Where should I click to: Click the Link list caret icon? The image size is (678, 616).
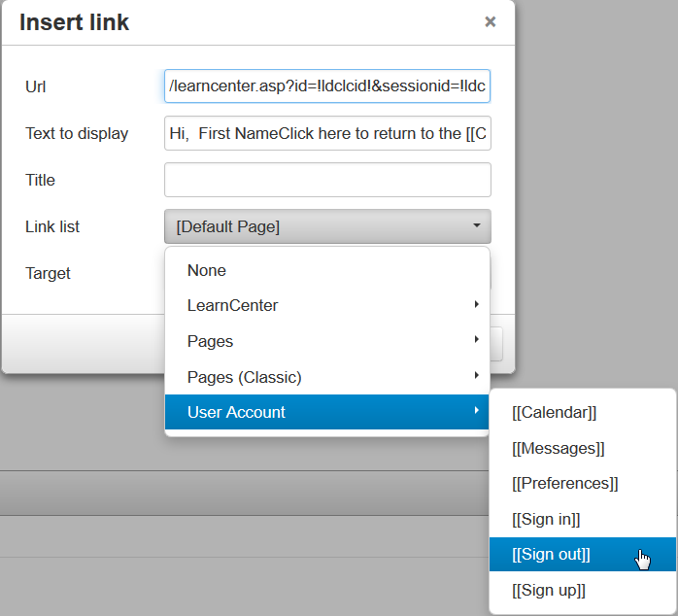(x=476, y=226)
